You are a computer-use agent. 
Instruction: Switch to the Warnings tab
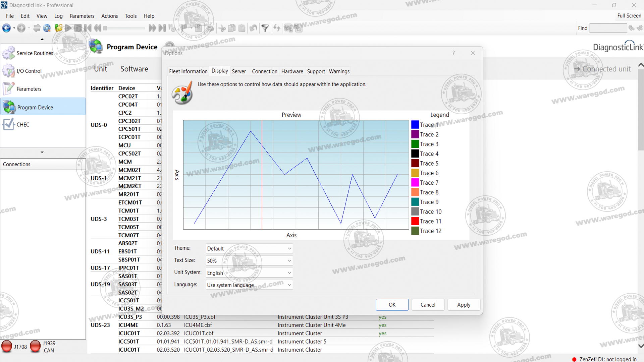point(339,71)
